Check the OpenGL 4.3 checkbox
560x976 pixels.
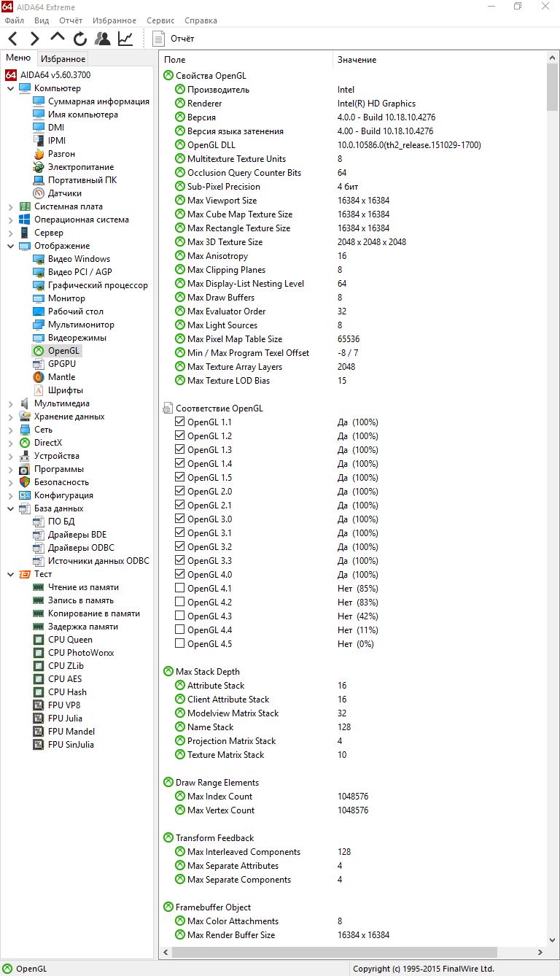click(179, 616)
